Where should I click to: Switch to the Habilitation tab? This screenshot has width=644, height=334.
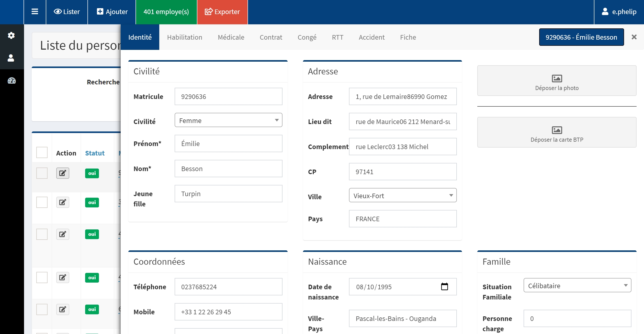tap(185, 37)
